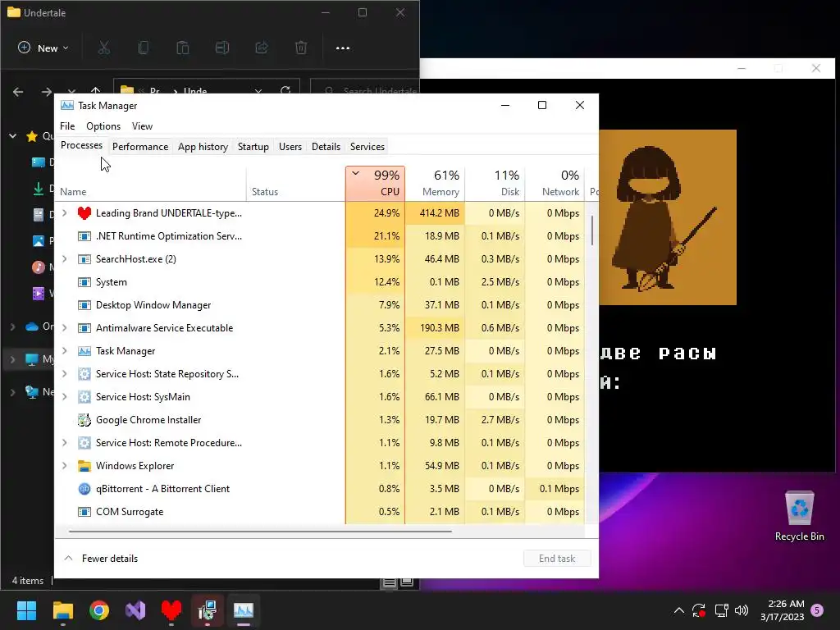This screenshot has height=630, width=840.
Task: Click the qBittorrent process icon
Action: 84,489
